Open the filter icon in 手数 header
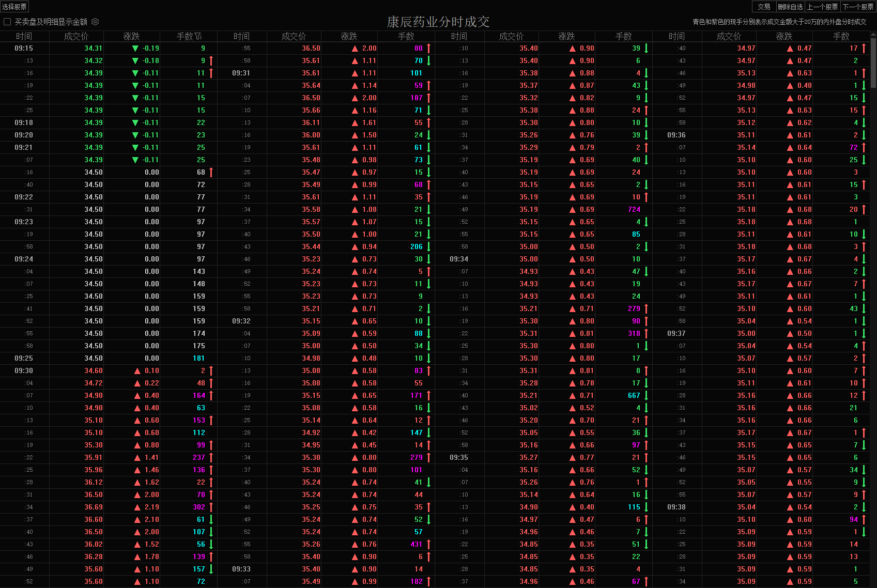The width and height of the screenshot is (877, 588). click(x=198, y=36)
